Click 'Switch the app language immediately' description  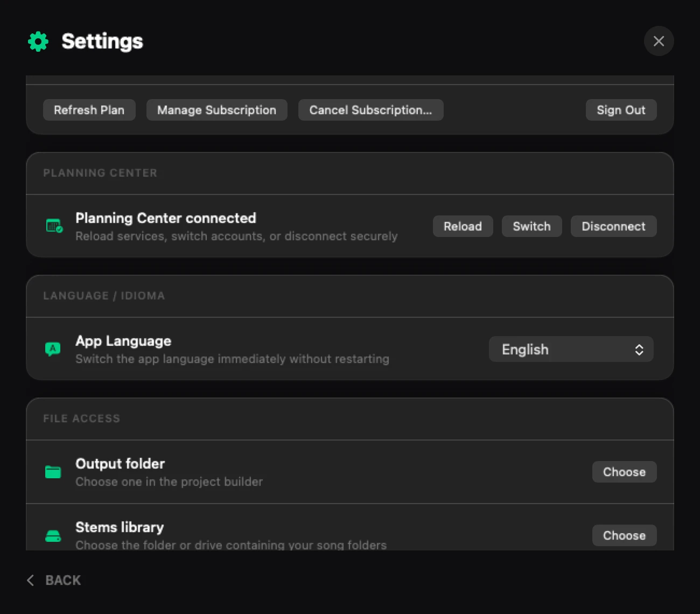click(x=232, y=359)
